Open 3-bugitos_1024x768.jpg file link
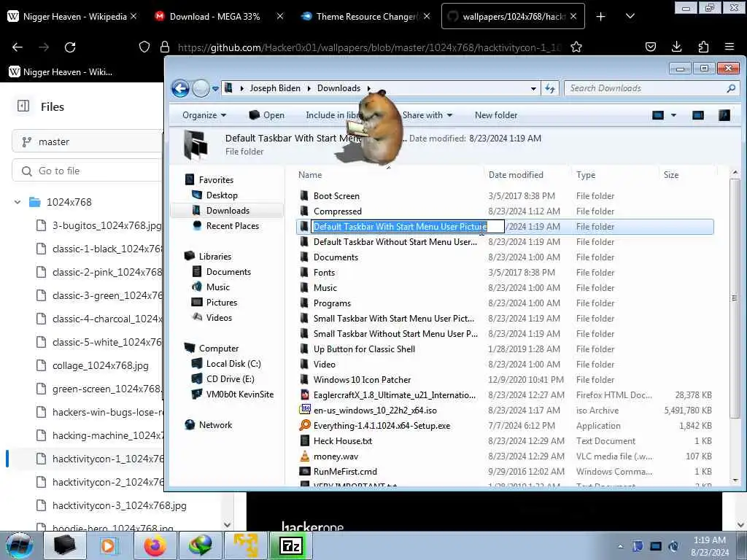Viewport: 747px width, 560px height. (x=107, y=225)
